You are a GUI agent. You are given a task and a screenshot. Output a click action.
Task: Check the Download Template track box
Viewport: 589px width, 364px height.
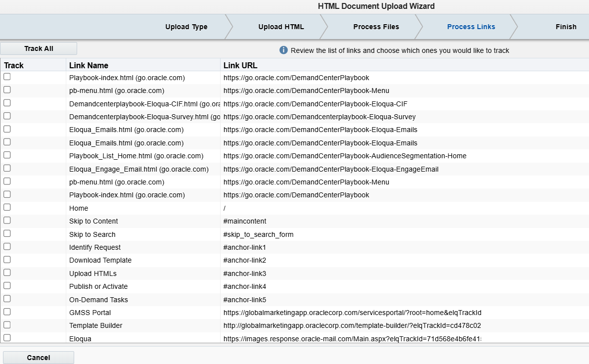pos(7,260)
